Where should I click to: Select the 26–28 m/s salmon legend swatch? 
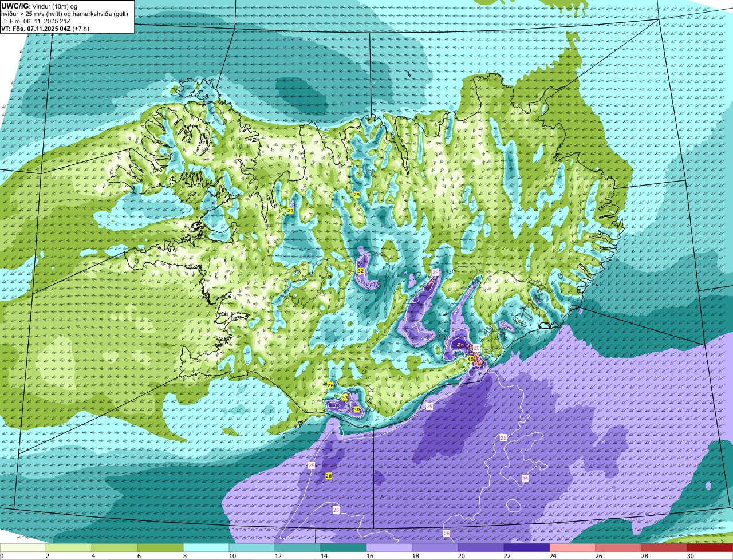[618, 548]
